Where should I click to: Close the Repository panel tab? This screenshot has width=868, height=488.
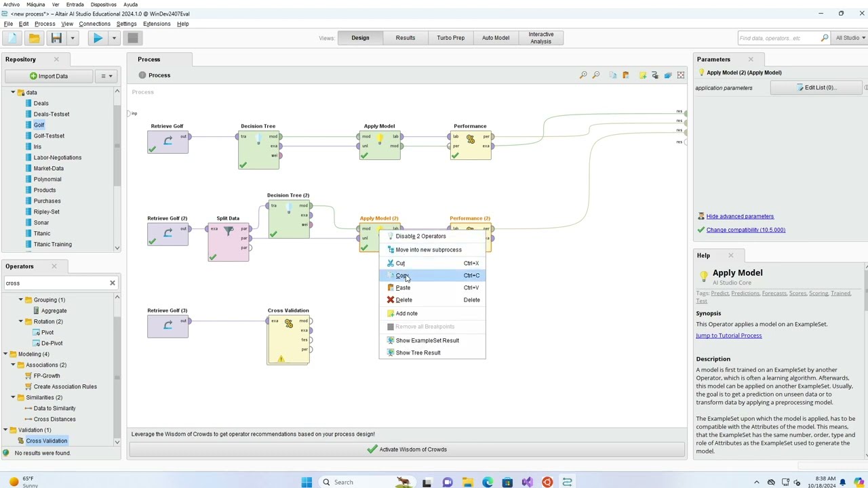pos(56,59)
